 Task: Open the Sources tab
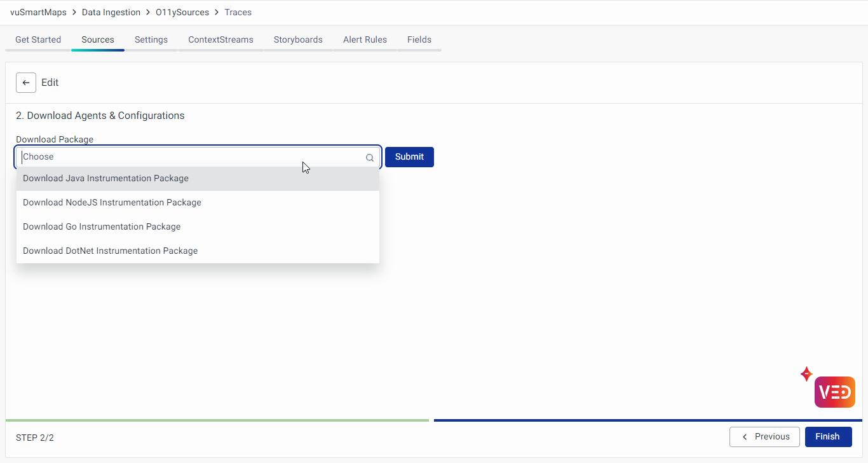pos(98,39)
